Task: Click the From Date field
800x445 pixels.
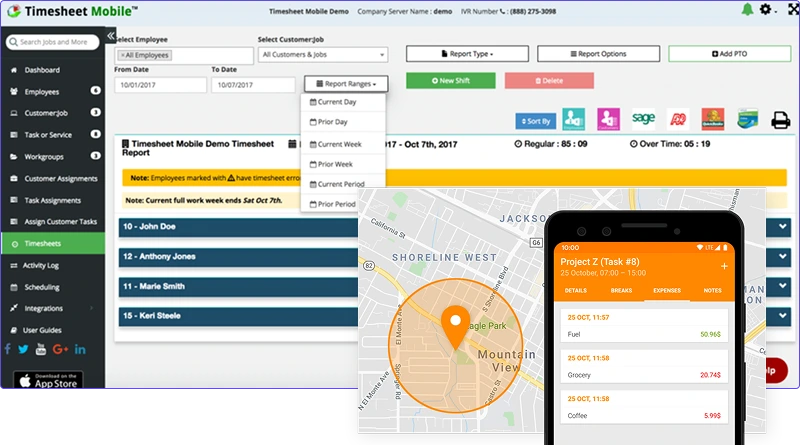Action: pos(161,85)
